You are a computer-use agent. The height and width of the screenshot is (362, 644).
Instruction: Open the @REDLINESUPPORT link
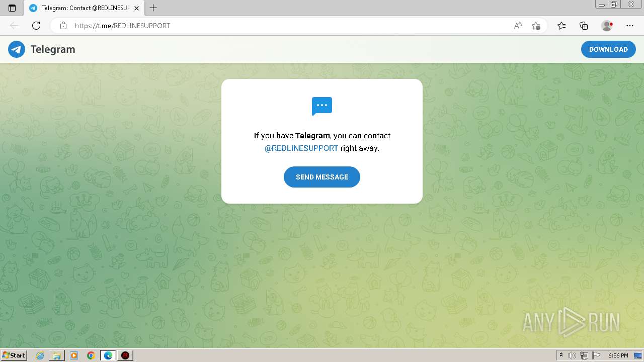[x=301, y=148]
